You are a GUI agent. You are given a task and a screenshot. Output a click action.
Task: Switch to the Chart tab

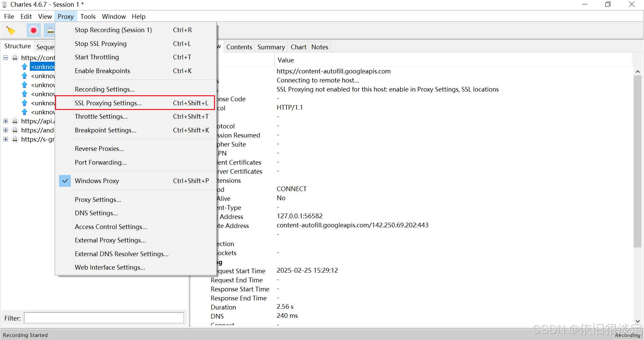click(x=299, y=47)
